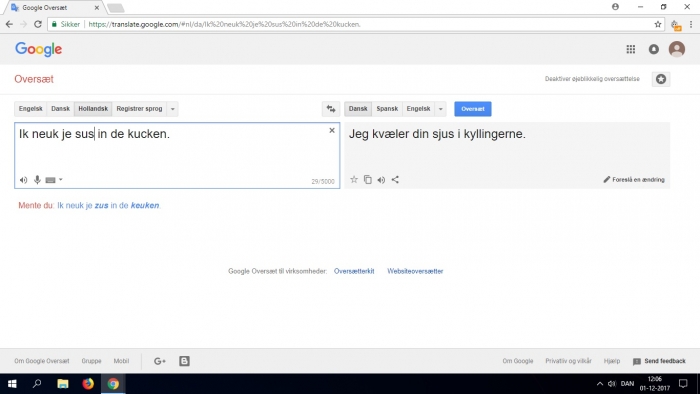Open Google notifications bell

tap(654, 49)
